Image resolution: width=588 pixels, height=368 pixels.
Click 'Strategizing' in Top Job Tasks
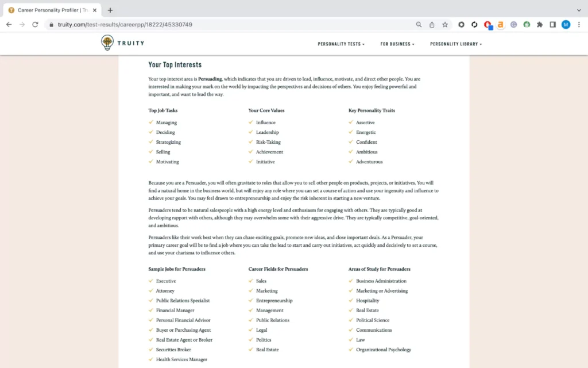[x=168, y=142]
